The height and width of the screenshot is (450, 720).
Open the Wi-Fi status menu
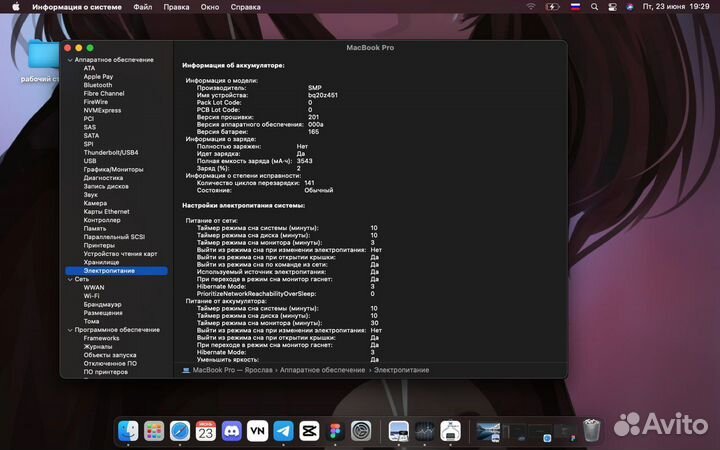[x=531, y=7]
